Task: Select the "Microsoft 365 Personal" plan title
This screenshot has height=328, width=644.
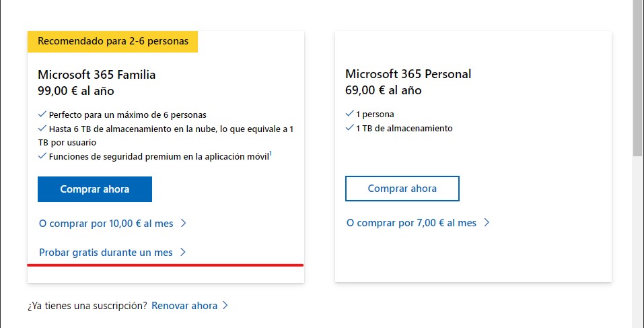Action: (408, 74)
